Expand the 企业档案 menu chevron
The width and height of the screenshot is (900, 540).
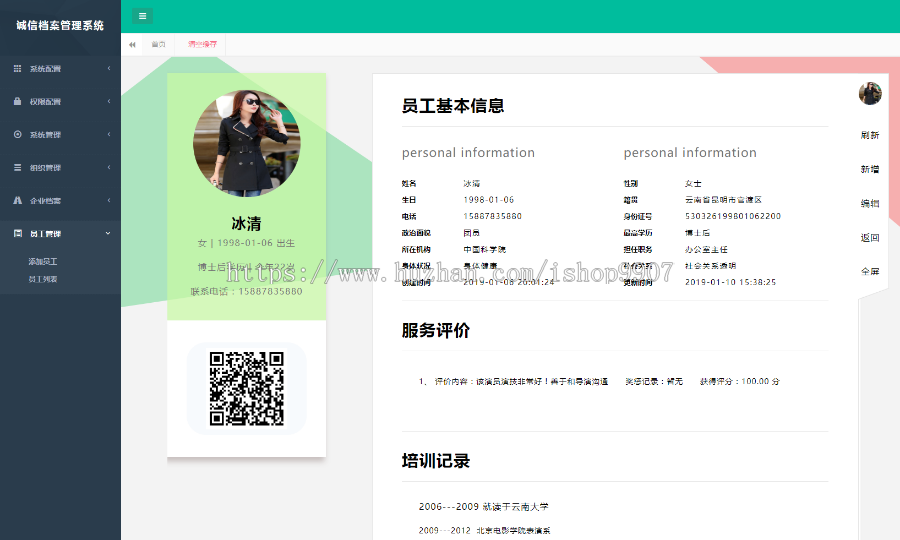point(108,200)
